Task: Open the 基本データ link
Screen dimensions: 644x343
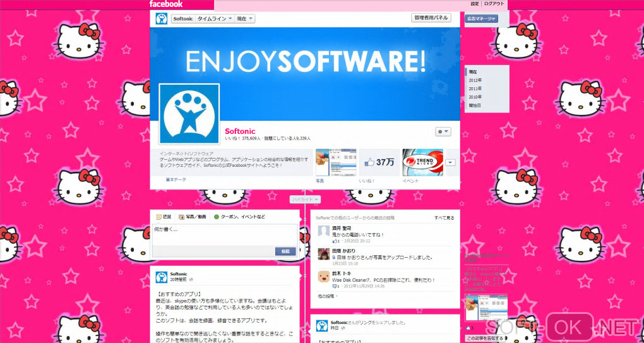Action: pos(176,180)
